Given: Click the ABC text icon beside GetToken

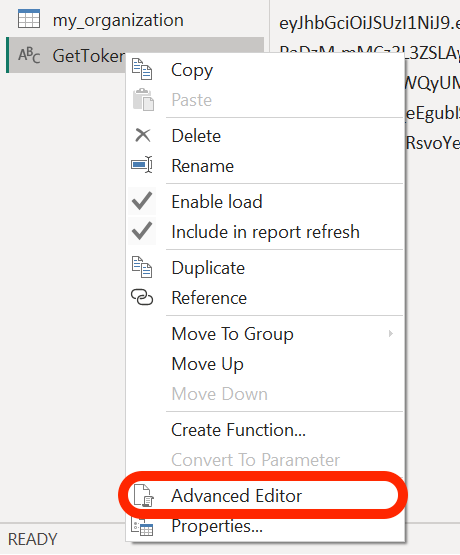Looking at the screenshot, I should pyautogui.click(x=29, y=55).
